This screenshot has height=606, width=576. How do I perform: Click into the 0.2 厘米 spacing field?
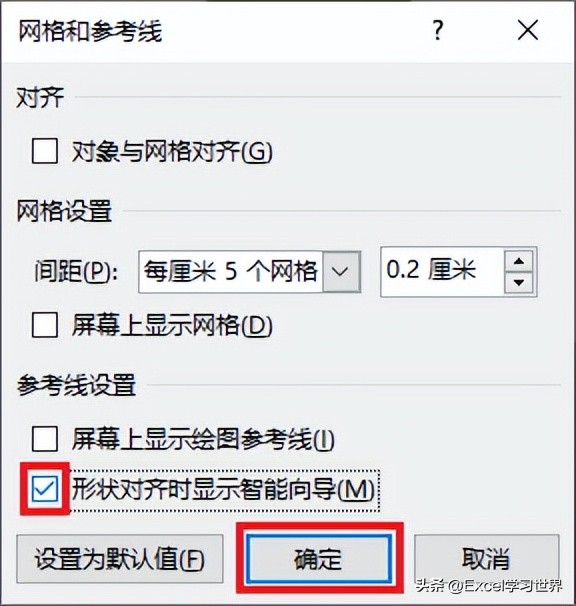pyautogui.click(x=442, y=272)
